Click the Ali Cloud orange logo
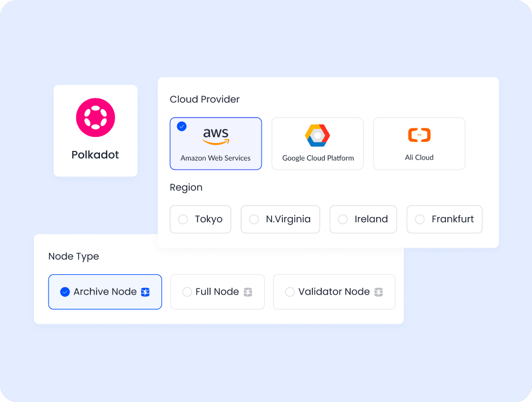532x402 pixels. (420, 135)
